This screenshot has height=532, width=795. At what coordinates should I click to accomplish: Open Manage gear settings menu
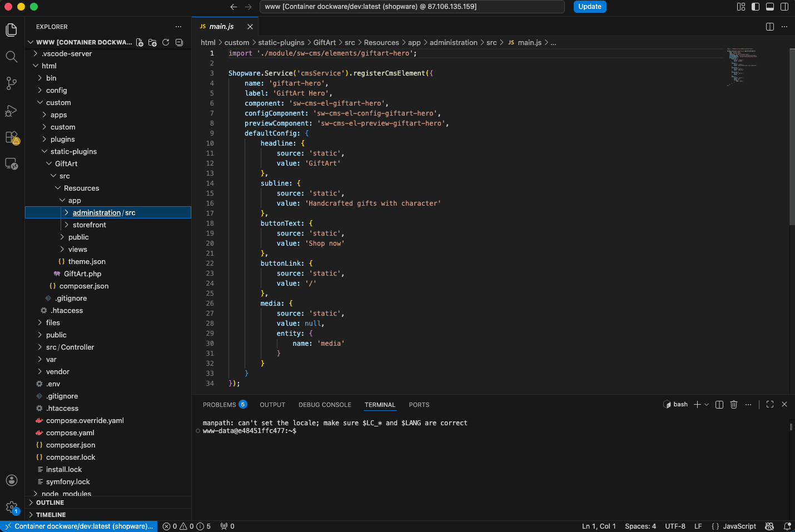pos(12,507)
